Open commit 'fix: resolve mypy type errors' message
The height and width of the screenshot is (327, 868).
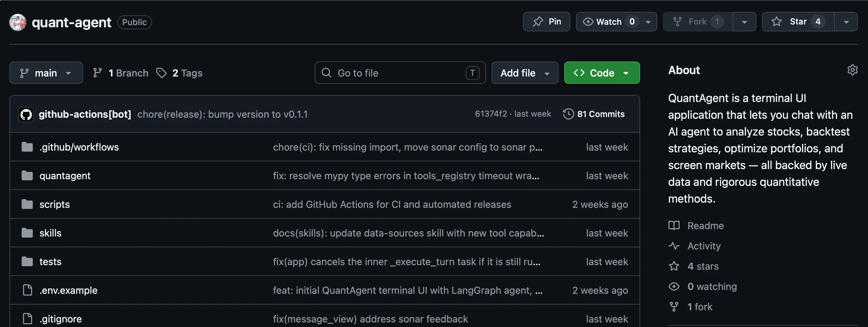point(406,176)
